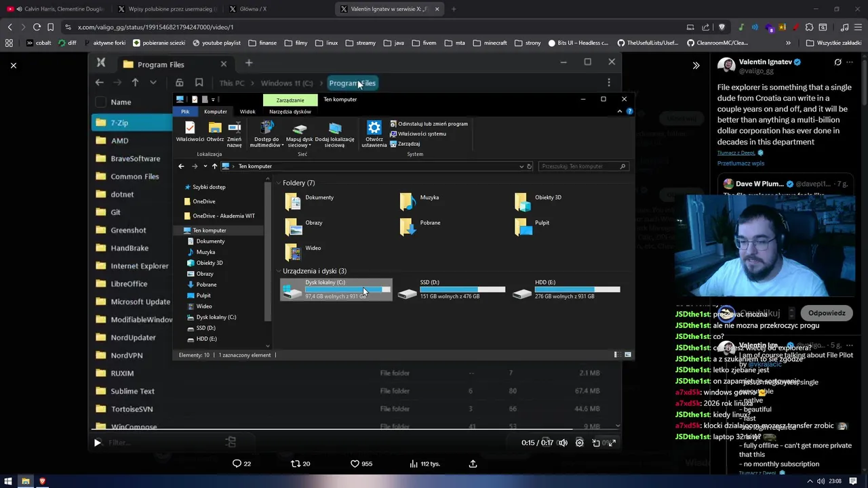This screenshot has height=488, width=868.
Task: Add new tab in File Pilot
Action: (x=249, y=63)
